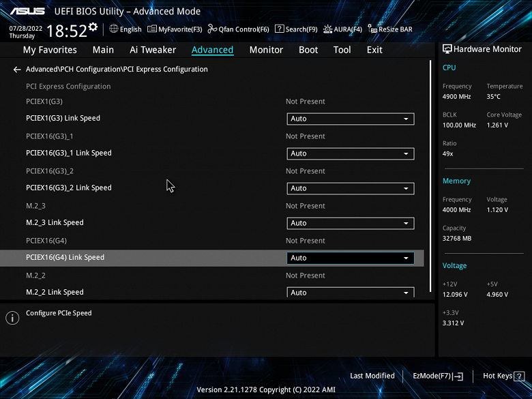This screenshot has height=399, width=532.
Task: Open PCIEX16(G4) Link Speed dropdown
Action: pyautogui.click(x=351, y=258)
